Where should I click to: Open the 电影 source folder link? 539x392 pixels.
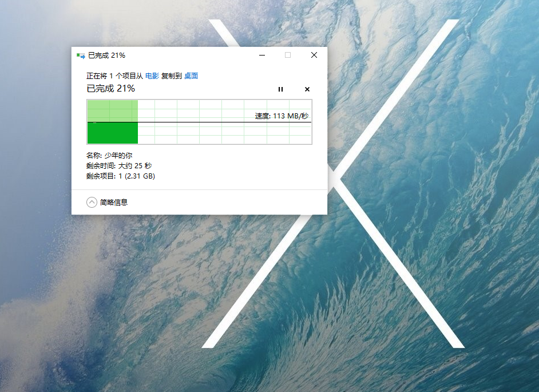152,76
